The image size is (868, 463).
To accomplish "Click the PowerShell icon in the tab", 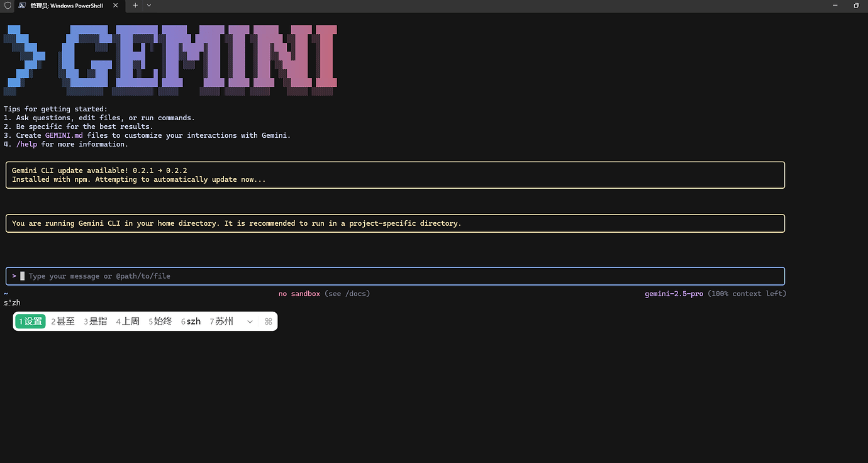I will (22, 6).
